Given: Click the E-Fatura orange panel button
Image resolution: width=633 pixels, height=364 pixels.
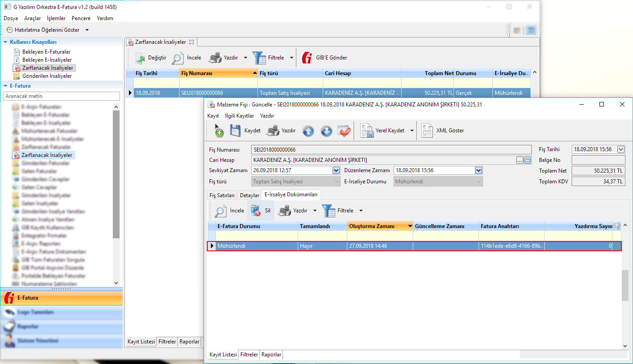Looking at the screenshot, I should click(61, 298).
